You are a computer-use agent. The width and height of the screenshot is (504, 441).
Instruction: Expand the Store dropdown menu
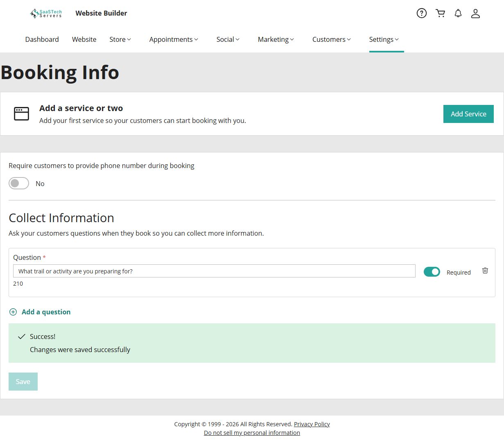pyautogui.click(x=120, y=39)
